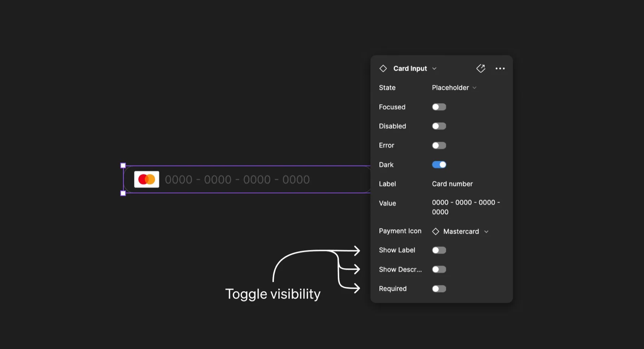Click the top-left selection handle of the input
Screen dimensions: 644x349
pos(123,165)
